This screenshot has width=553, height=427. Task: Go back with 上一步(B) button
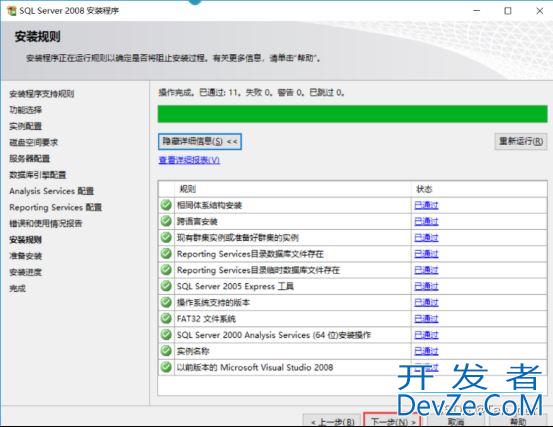point(332,421)
